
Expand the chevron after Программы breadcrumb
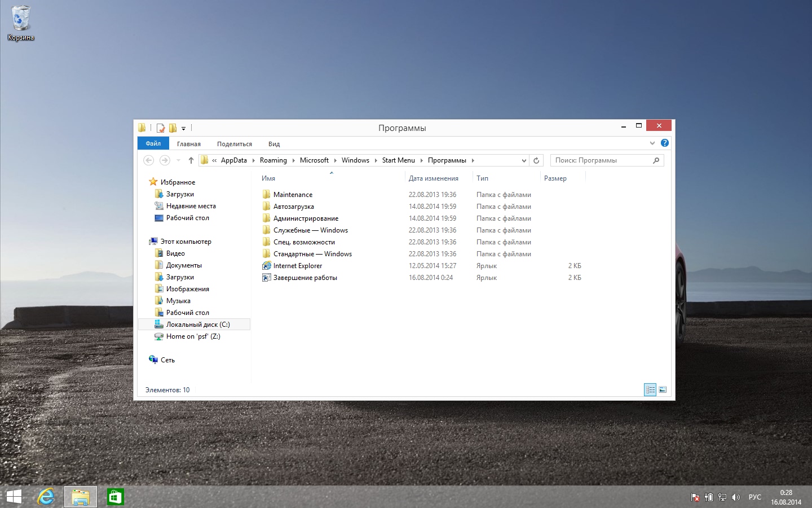tap(473, 160)
